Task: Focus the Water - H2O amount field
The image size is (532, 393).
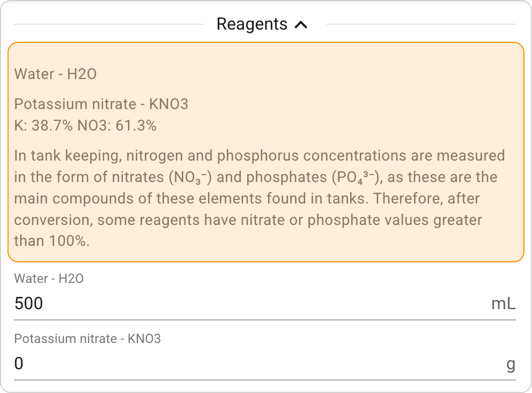Action: pos(241,304)
